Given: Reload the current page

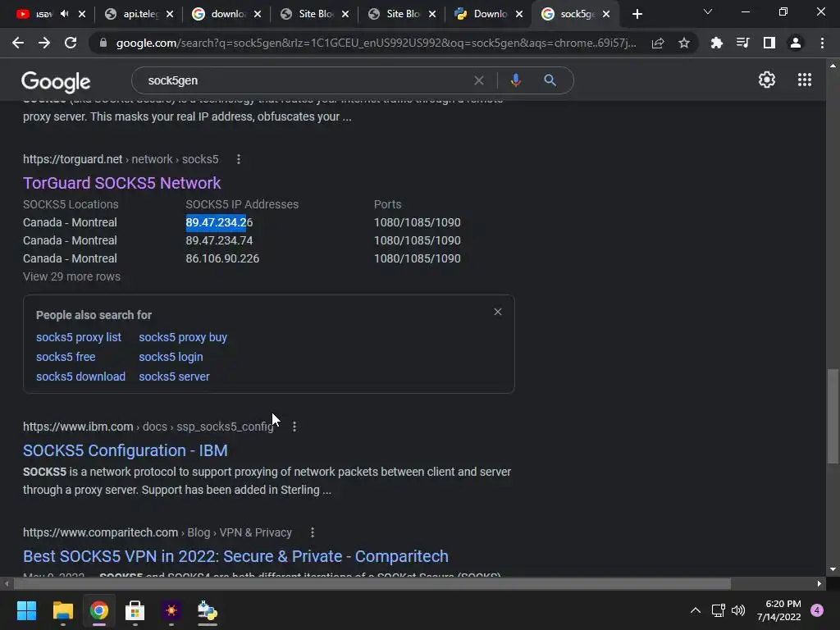Looking at the screenshot, I should pos(71,43).
